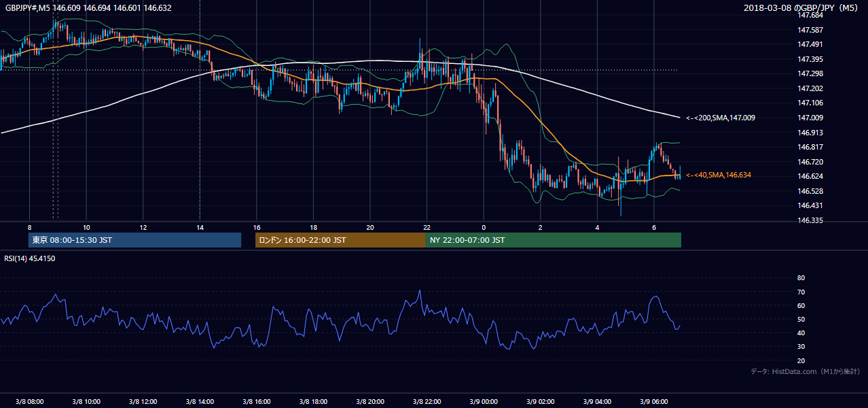Screen dimensions: 868x408
Task: Click the RSI 50 level label
Action: coord(801,319)
